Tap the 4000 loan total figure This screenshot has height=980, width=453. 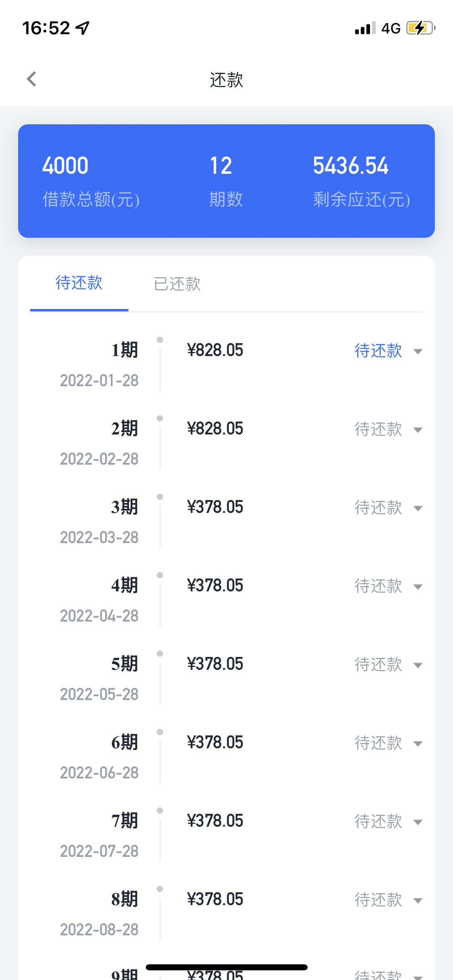pos(65,165)
